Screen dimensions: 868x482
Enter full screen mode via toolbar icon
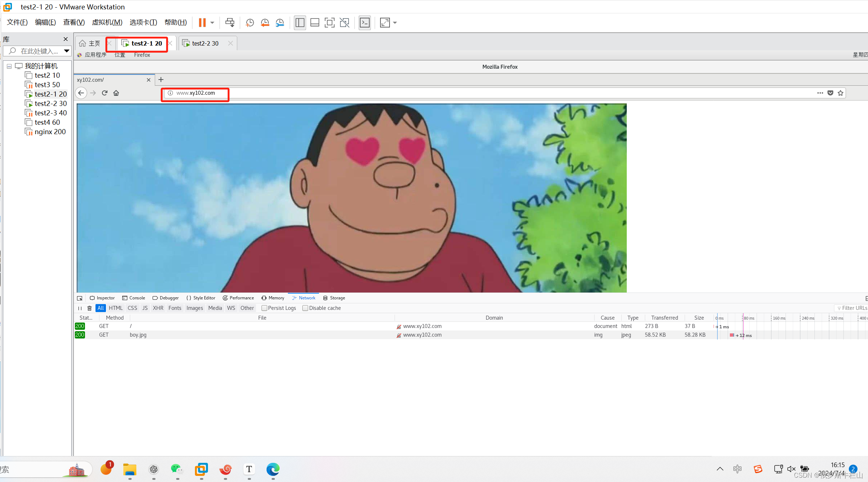click(x=329, y=22)
